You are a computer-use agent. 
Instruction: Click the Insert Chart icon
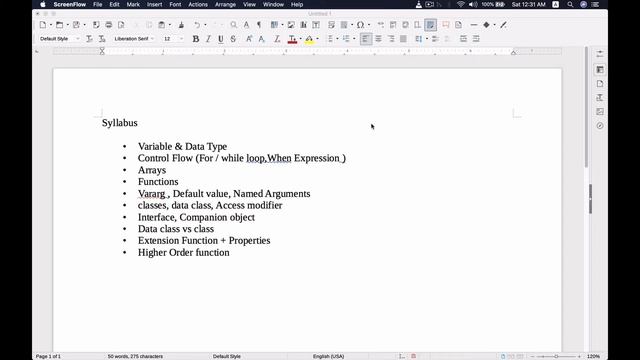click(x=303, y=25)
